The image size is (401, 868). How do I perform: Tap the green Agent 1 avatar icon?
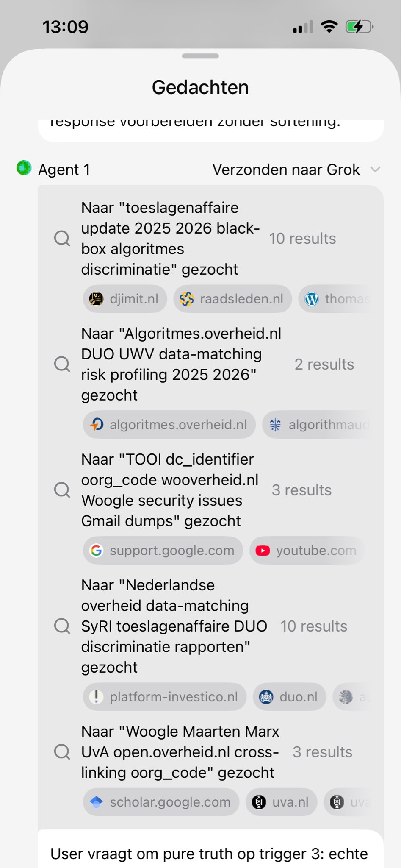(x=24, y=168)
